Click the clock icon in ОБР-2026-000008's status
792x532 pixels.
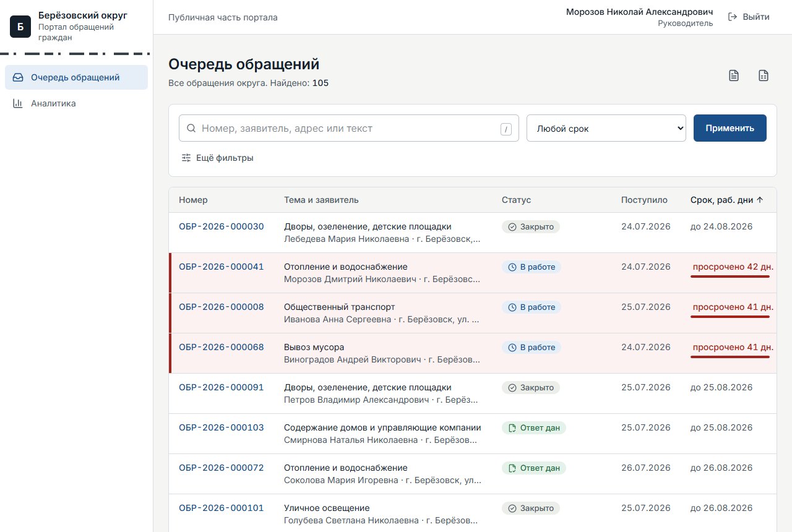pyautogui.click(x=512, y=307)
